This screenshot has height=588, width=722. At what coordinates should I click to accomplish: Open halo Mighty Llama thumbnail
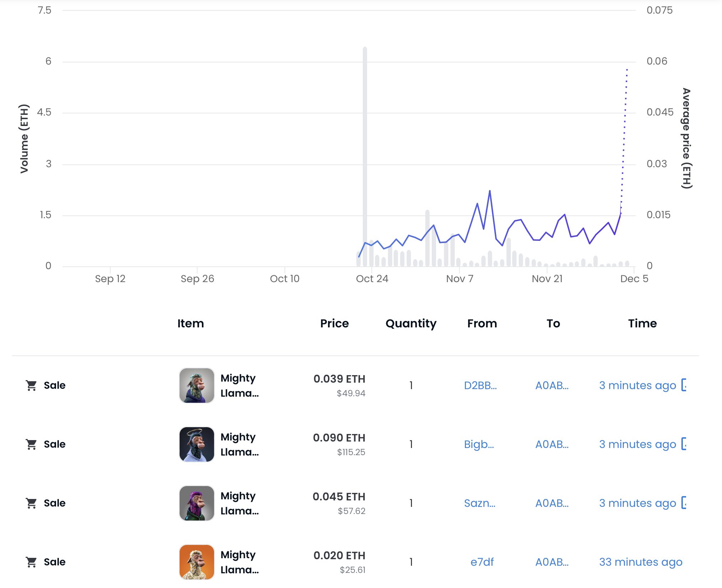click(196, 444)
